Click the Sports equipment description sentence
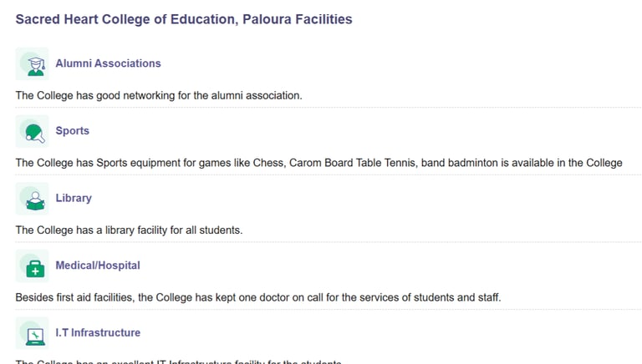Screen dimensions: 642x364 (x=319, y=163)
